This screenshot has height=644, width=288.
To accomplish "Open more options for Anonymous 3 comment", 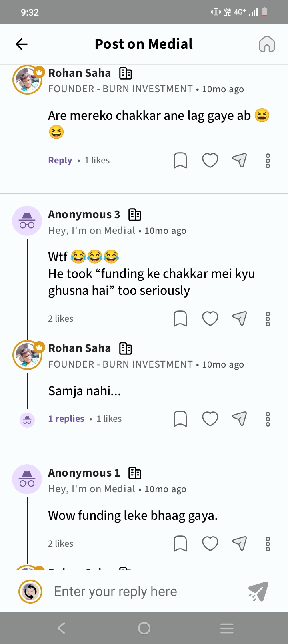I will click(x=268, y=319).
